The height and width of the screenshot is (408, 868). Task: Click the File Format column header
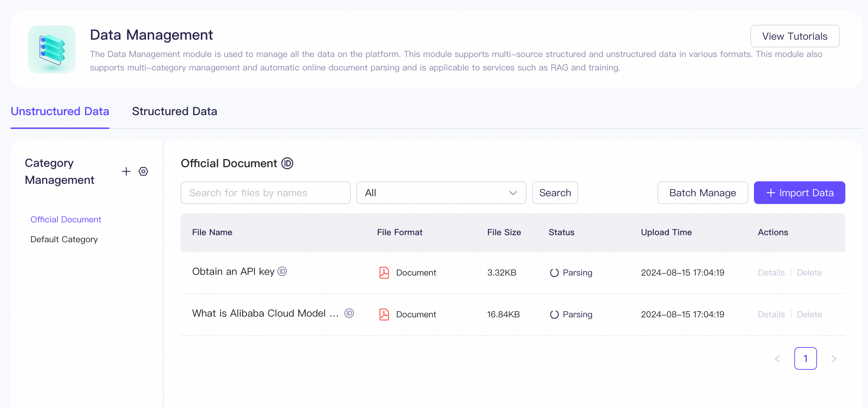400,232
